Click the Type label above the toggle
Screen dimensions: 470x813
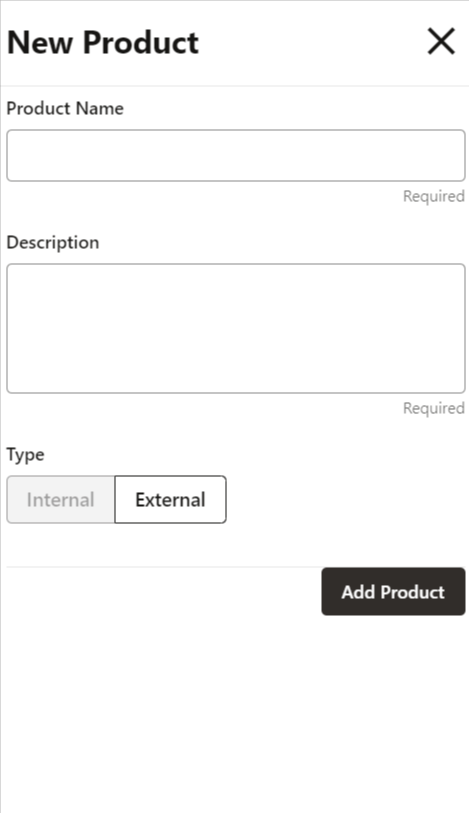coord(25,455)
